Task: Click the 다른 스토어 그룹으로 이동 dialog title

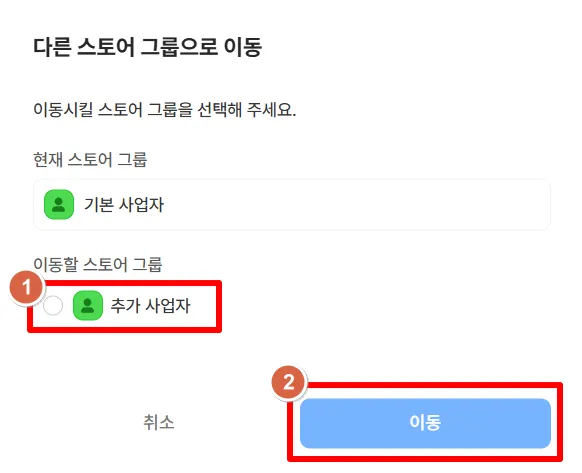Action: (148, 47)
